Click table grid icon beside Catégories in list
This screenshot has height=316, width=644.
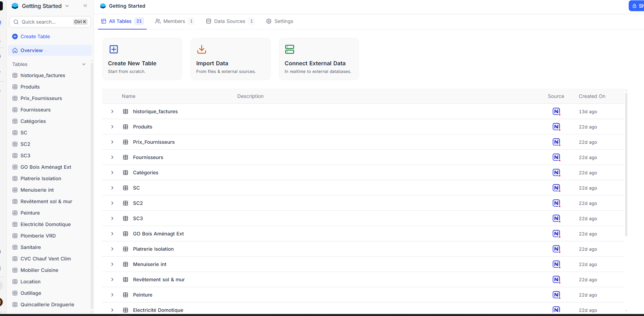[126, 173]
